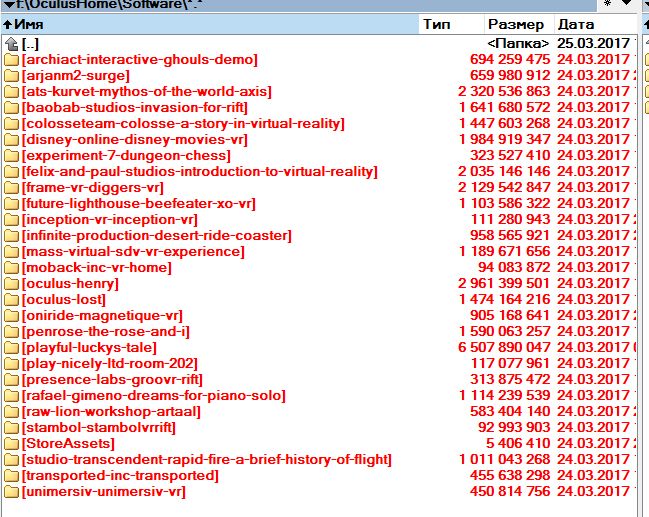Click folder icon of frame-vr-diggers-vr
Viewport: 649px width, 517px height.
pyautogui.click(x=12, y=188)
